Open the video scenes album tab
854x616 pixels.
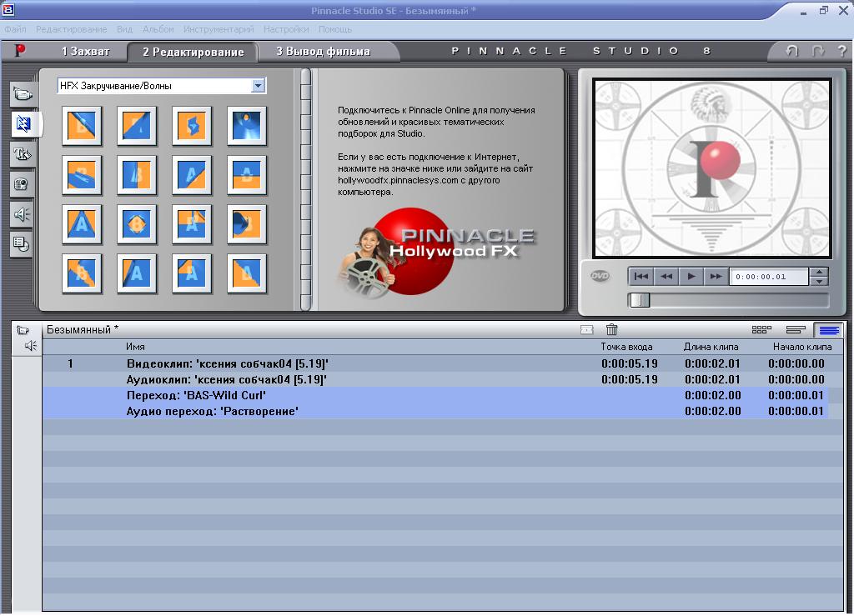coord(23,95)
